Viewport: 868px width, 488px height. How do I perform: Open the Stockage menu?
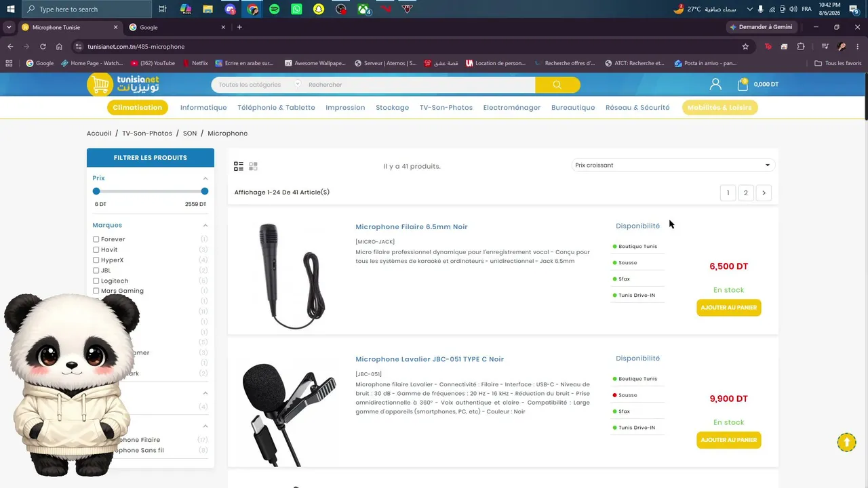[x=392, y=107]
